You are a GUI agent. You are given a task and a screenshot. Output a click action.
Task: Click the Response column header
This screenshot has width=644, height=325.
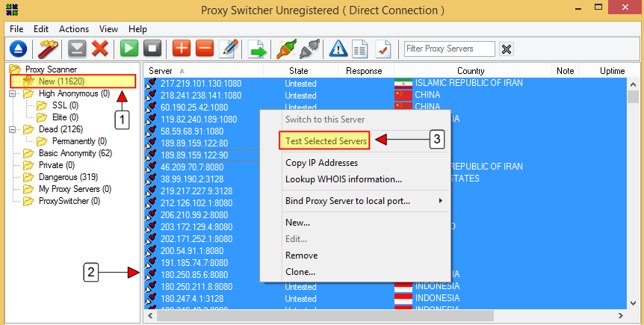click(x=365, y=71)
